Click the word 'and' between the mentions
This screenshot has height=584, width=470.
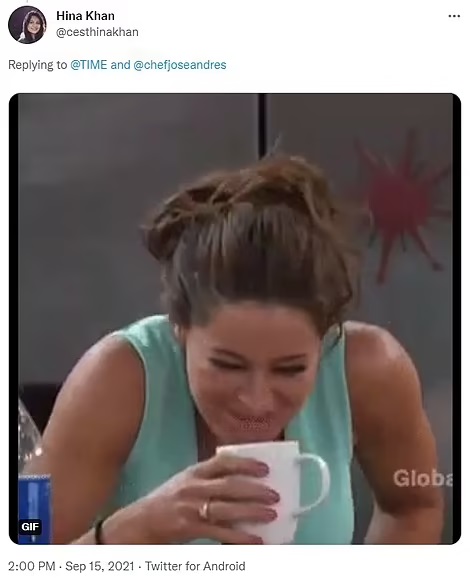(120, 65)
